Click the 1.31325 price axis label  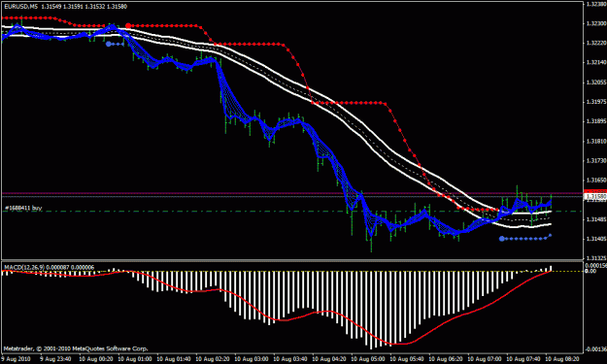595,257
